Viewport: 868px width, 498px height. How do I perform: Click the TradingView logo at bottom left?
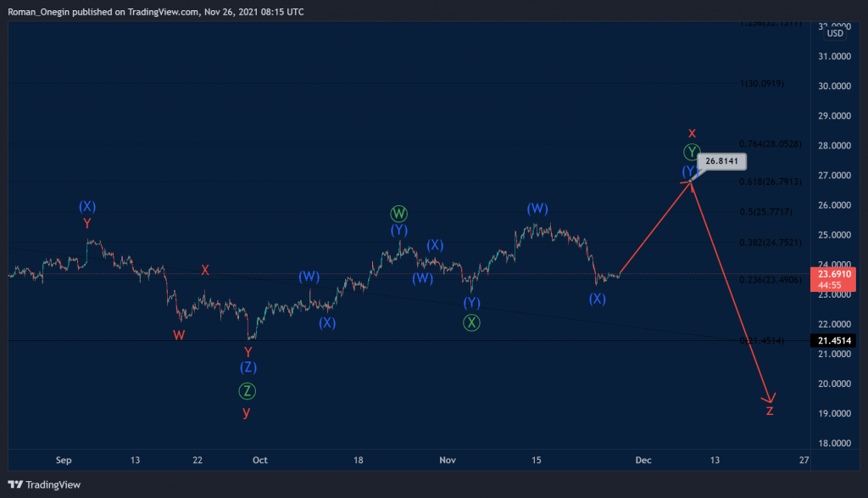pyautogui.click(x=44, y=484)
